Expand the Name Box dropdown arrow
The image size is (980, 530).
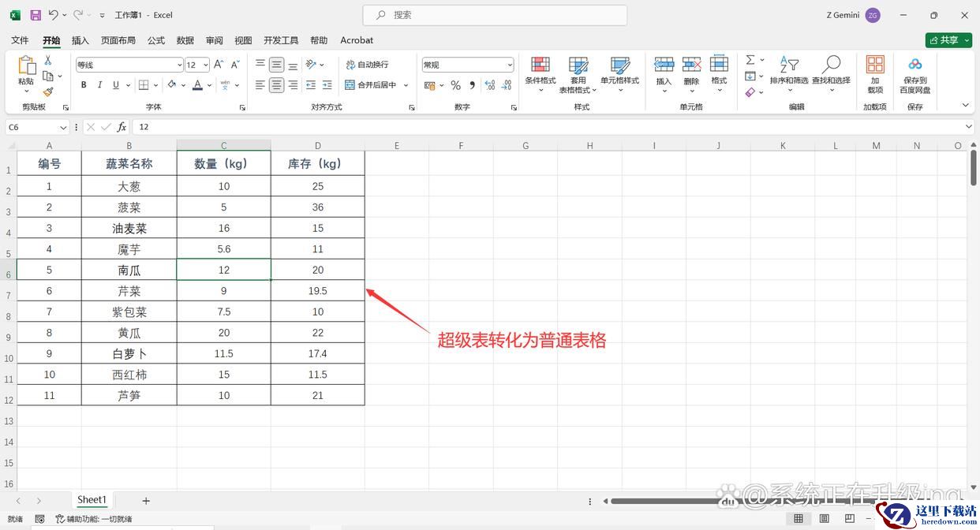coord(63,127)
